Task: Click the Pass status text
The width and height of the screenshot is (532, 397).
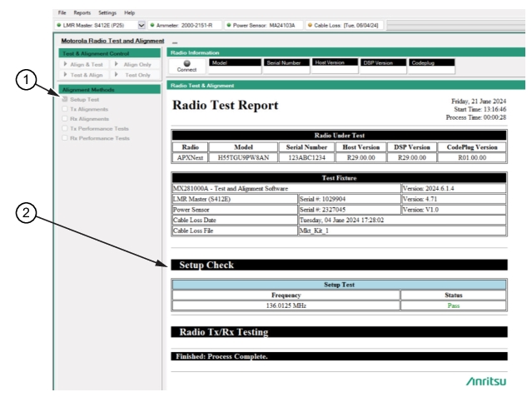Action: pos(453,305)
